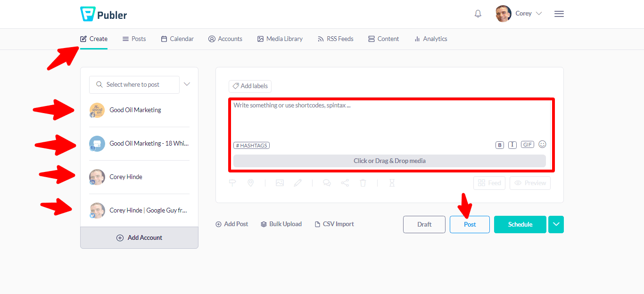Select Good Oil Marketing - 18 Whi... account
This screenshot has height=294, width=644.
tap(139, 144)
